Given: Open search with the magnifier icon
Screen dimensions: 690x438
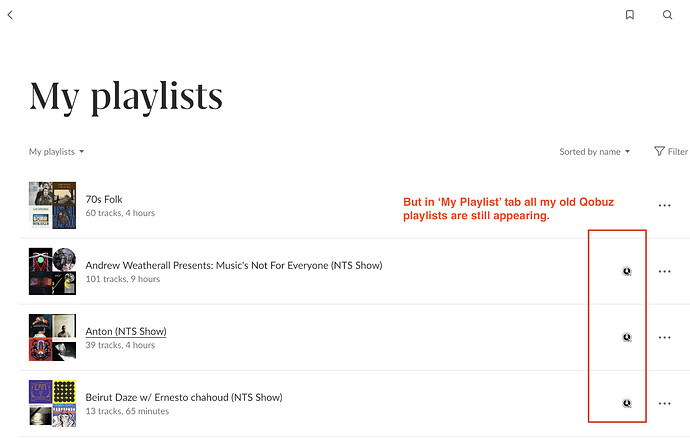Looking at the screenshot, I should pyautogui.click(x=667, y=15).
